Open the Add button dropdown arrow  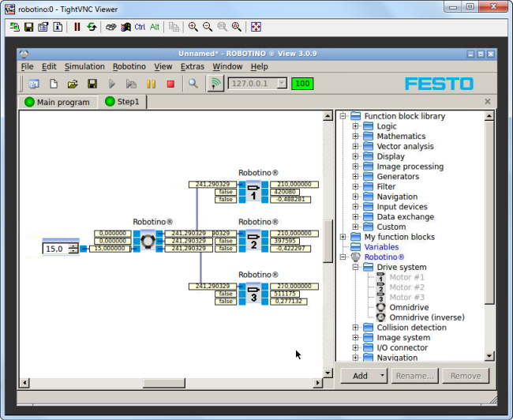tap(382, 376)
